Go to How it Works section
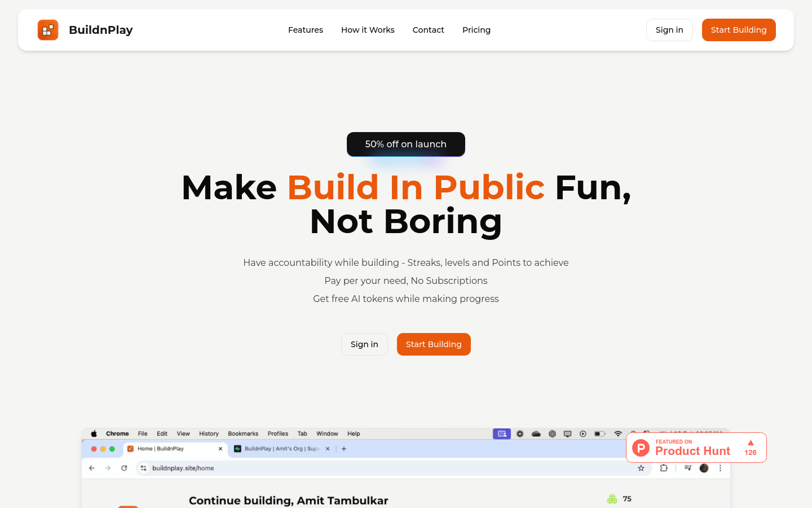The width and height of the screenshot is (812, 508). 368,30
